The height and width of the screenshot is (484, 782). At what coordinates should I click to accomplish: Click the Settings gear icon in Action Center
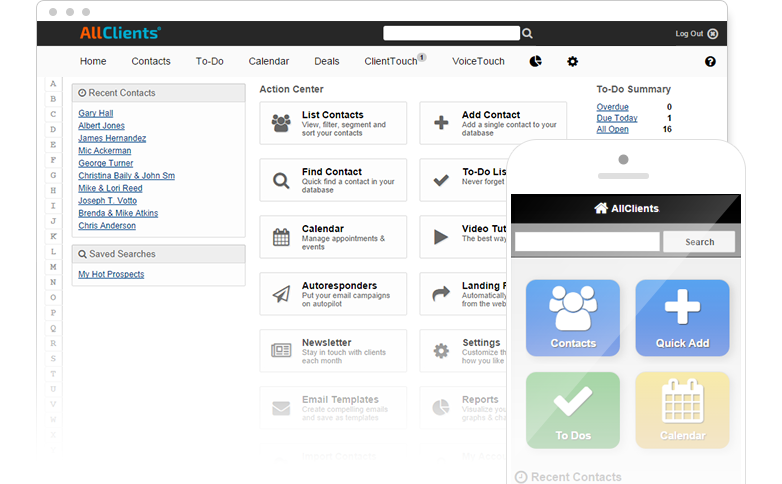[x=441, y=351]
